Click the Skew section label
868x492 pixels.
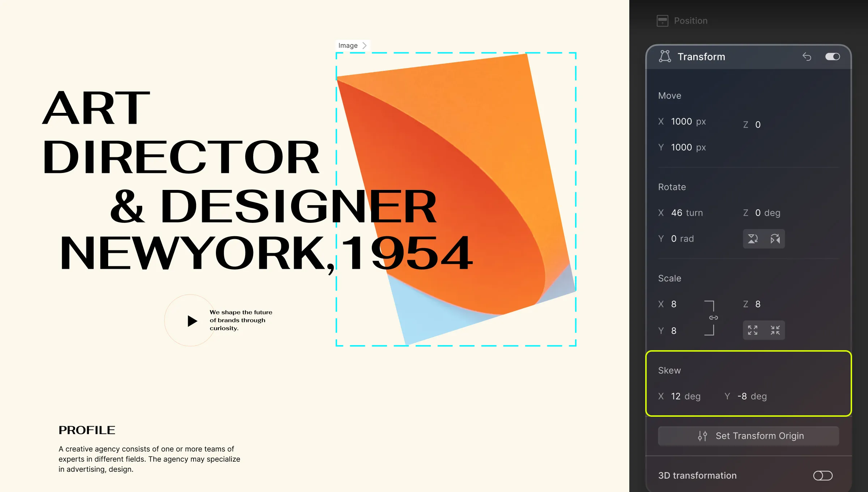click(x=669, y=370)
